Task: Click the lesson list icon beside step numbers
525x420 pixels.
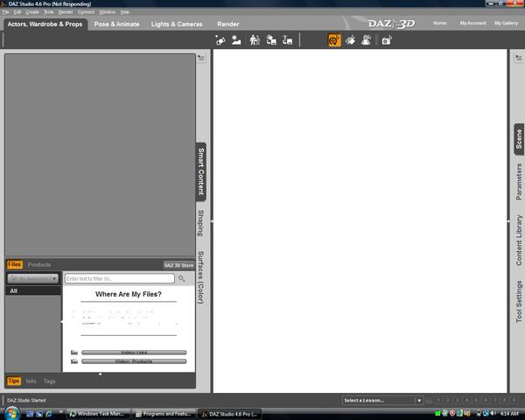Action: (429, 400)
